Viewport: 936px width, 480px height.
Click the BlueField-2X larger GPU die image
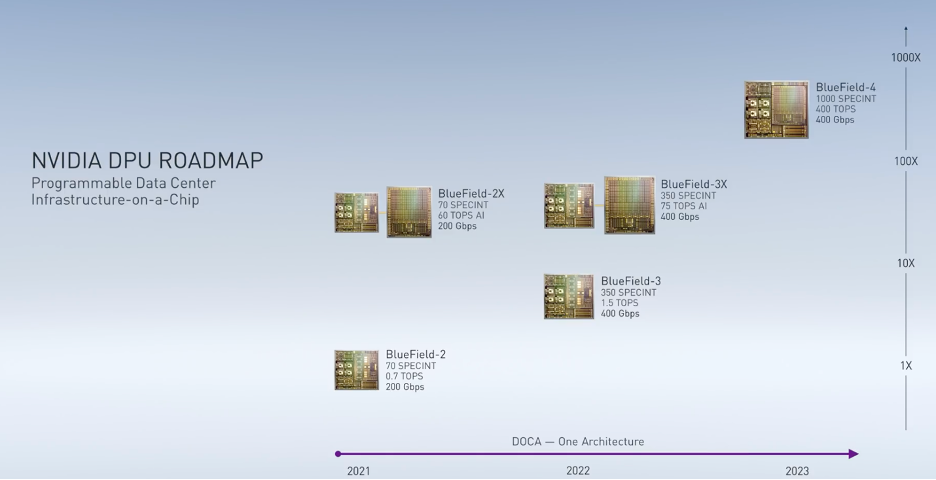click(x=409, y=212)
